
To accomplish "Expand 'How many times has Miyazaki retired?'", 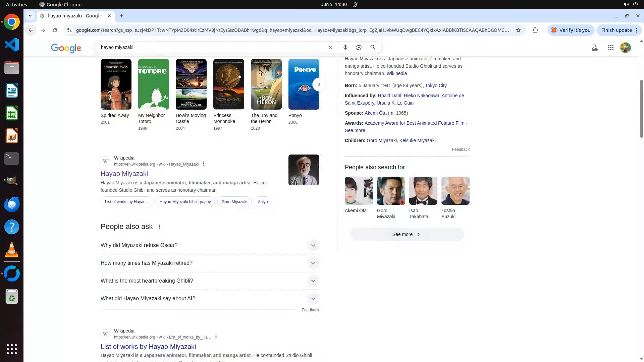I will (313, 263).
